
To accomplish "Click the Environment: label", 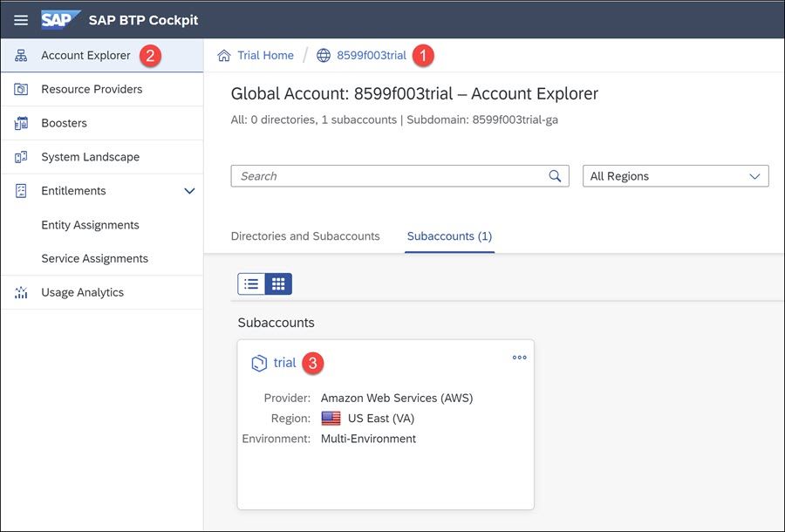I will click(x=276, y=439).
